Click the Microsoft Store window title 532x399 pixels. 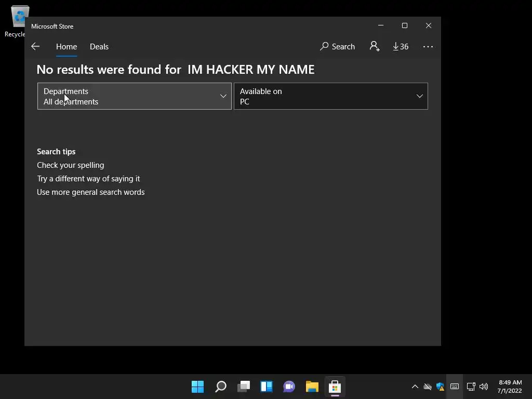52,26
